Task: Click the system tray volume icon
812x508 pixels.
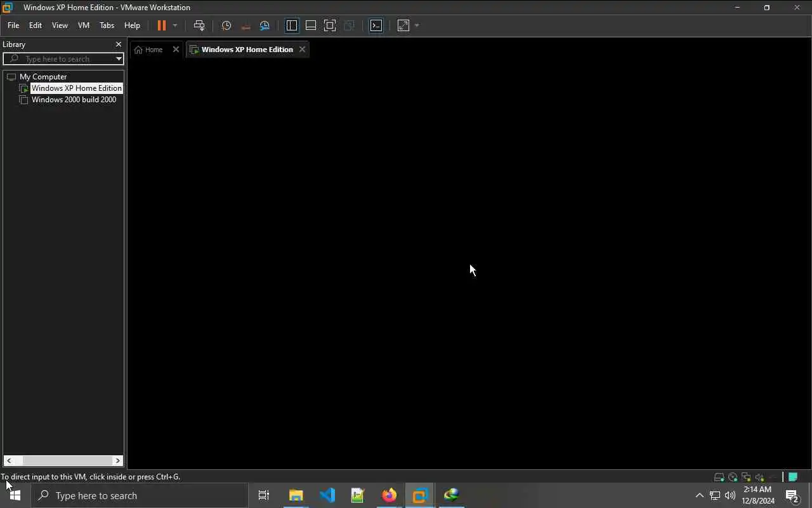Action: pyautogui.click(x=730, y=495)
